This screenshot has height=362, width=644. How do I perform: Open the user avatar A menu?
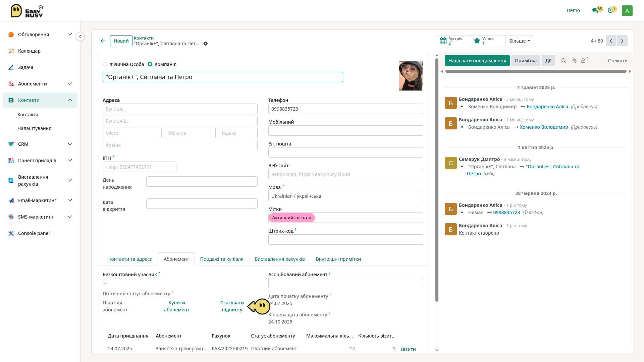[x=627, y=10]
